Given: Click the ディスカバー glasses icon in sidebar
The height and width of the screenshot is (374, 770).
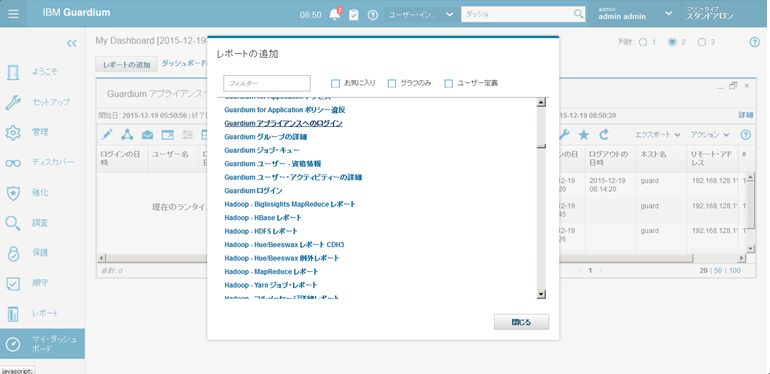Looking at the screenshot, I should tap(13, 163).
